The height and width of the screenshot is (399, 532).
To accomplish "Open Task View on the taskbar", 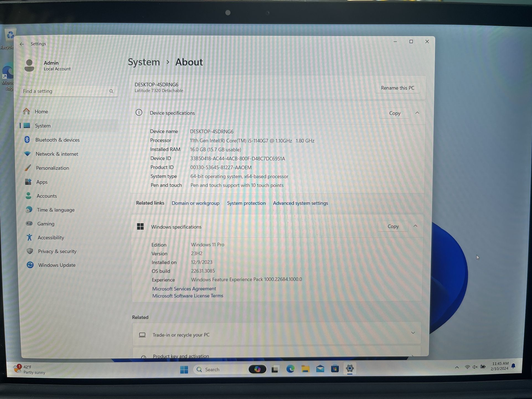I will [x=275, y=369].
